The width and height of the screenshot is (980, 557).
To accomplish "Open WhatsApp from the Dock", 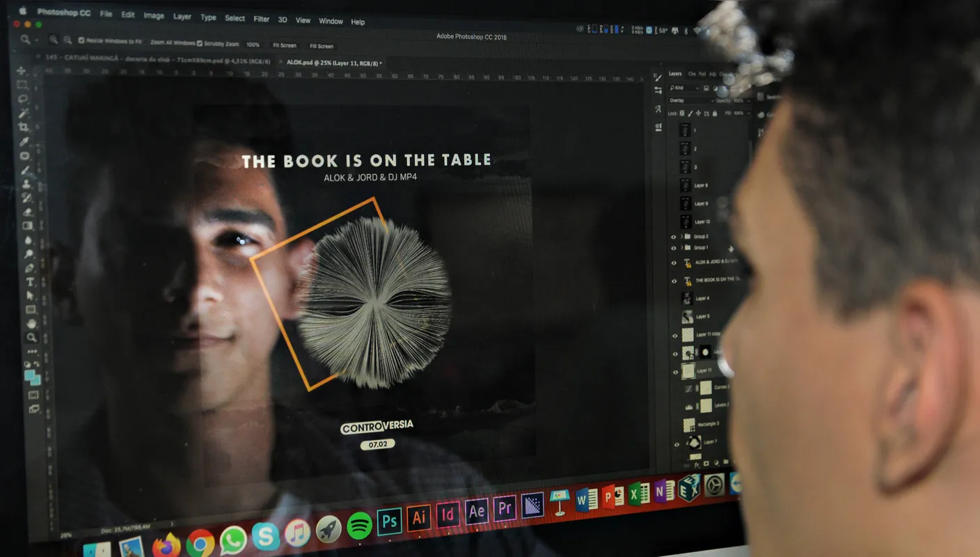I will [232, 540].
